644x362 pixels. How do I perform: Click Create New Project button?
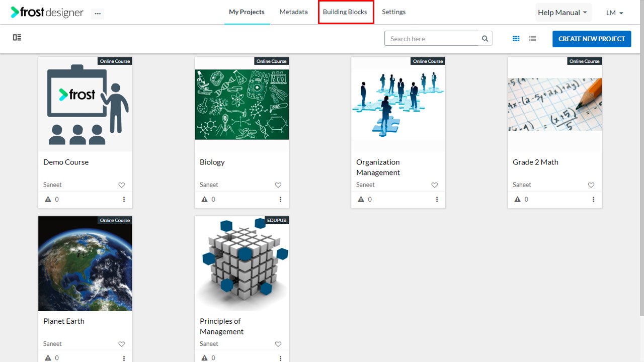[592, 39]
